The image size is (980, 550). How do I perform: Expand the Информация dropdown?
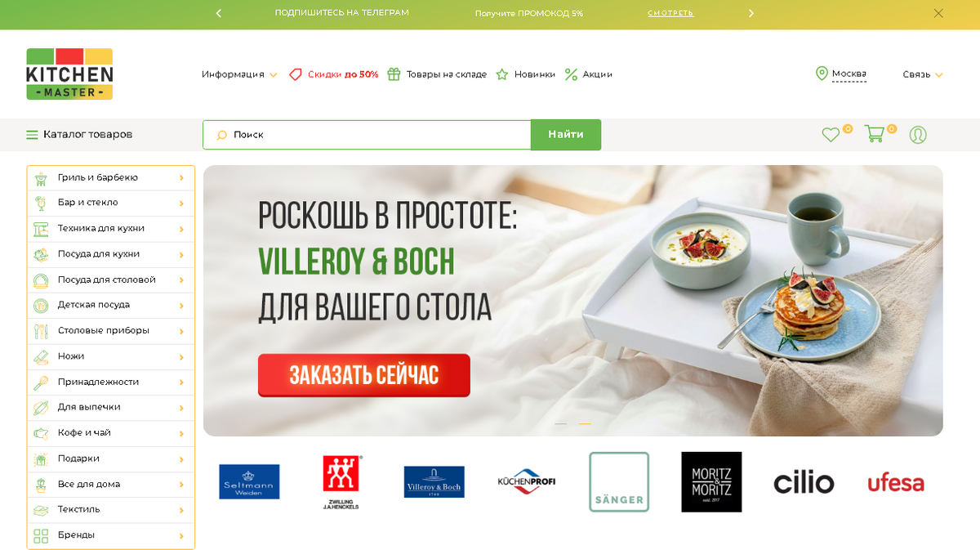pos(239,74)
